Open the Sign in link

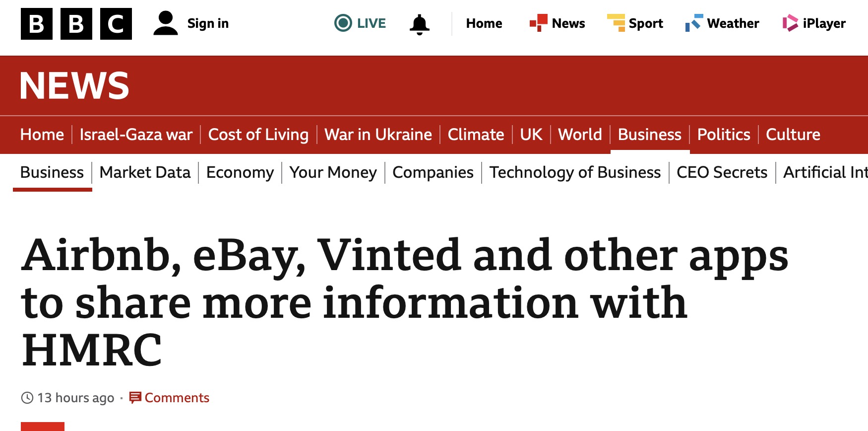tap(208, 23)
